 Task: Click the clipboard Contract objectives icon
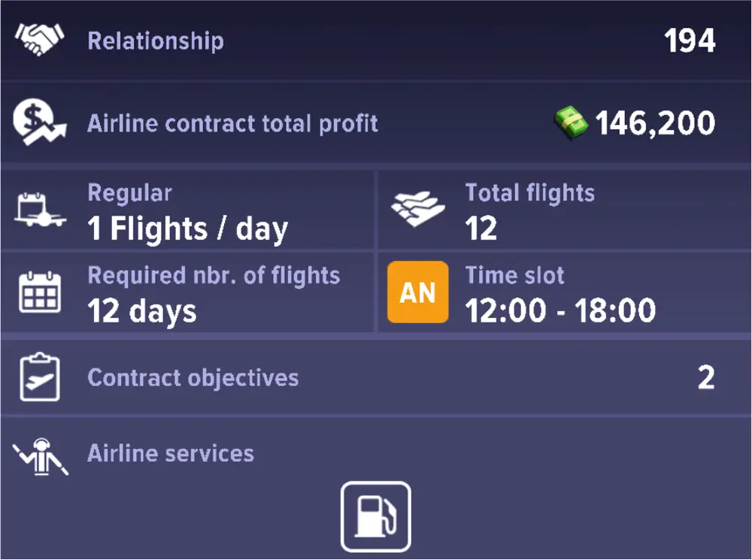click(x=40, y=377)
